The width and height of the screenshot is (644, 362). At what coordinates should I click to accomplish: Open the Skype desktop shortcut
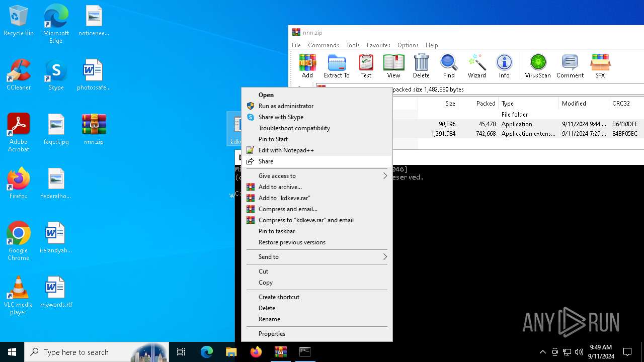coord(56,75)
